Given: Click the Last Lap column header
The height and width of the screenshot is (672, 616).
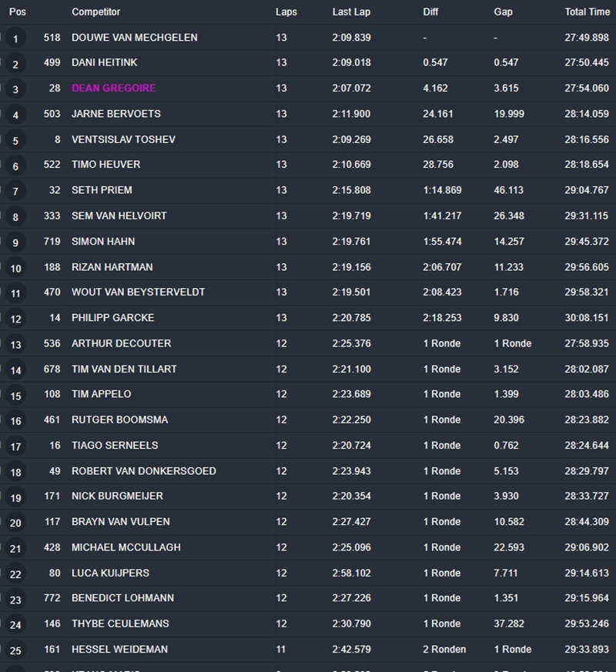Looking at the screenshot, I should pos(351,12).
